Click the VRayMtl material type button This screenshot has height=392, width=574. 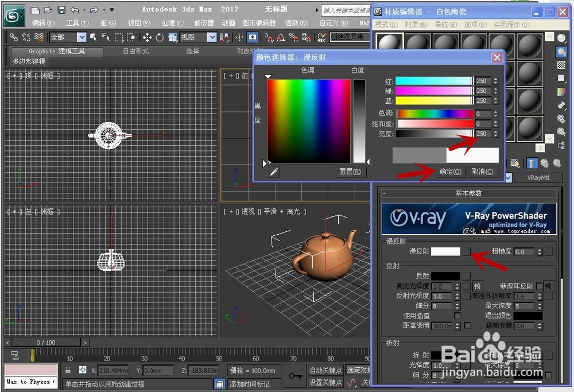coord(538,177)
